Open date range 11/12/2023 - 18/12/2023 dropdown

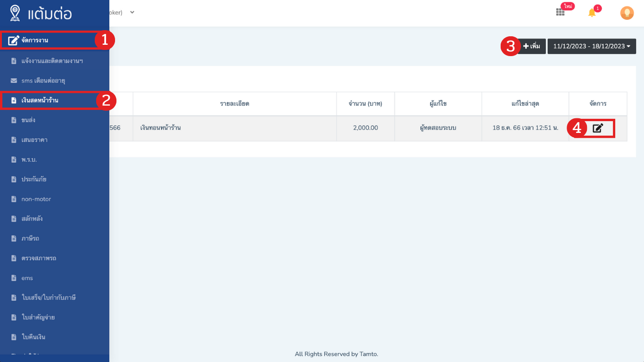pos(592,46)
